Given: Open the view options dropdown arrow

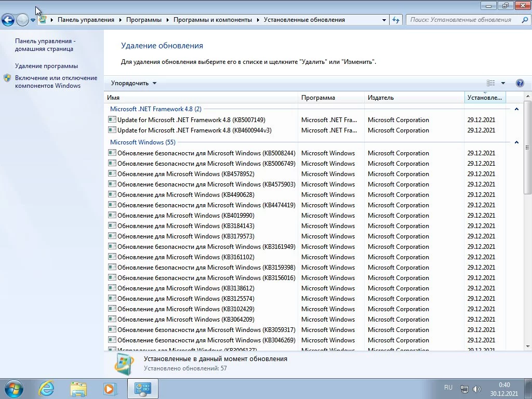Looking at the screenshot, I should (503, 83).
